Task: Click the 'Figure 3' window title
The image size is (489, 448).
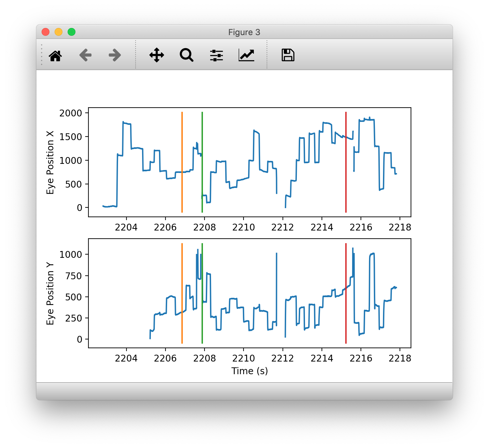Action: (x=244, y=32)
